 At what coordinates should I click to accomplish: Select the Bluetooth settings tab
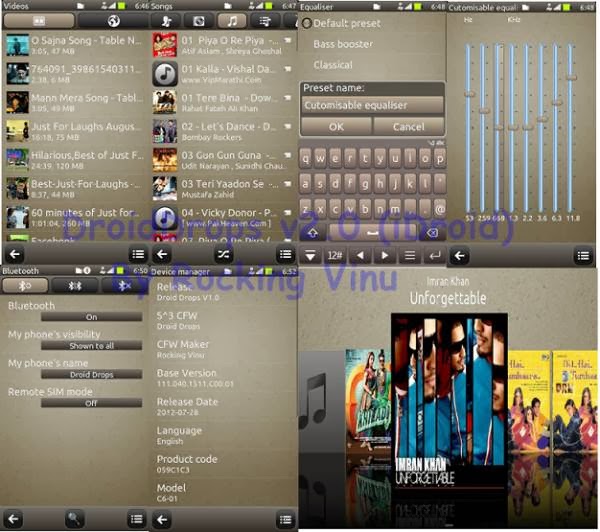point(25,286)
